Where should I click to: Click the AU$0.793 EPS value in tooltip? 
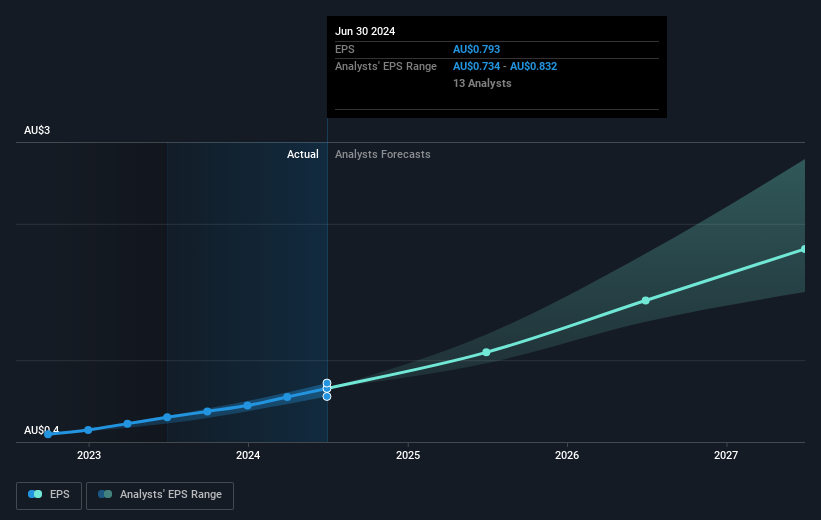(x=476, y=49)
